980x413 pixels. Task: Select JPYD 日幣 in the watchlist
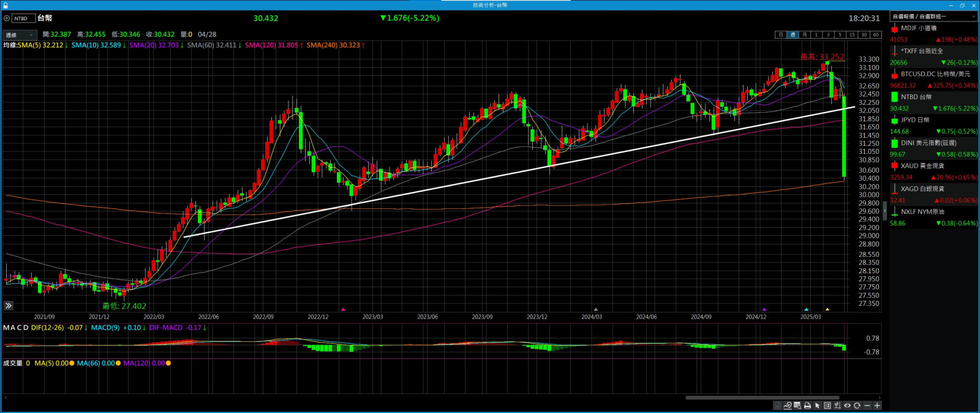pyautogui.click(x=934, y=126)
